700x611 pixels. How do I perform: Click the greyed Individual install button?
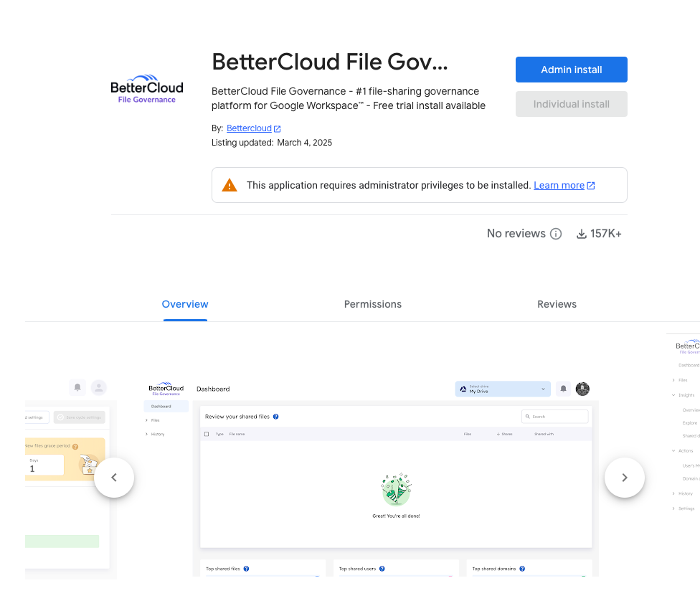click(x=571, y=104)
